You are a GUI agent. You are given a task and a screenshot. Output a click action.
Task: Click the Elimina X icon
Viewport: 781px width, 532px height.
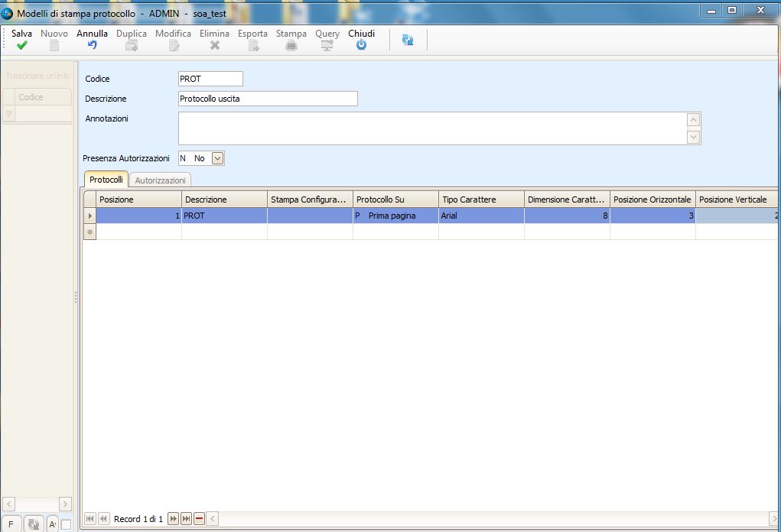(x=215, y=46)
